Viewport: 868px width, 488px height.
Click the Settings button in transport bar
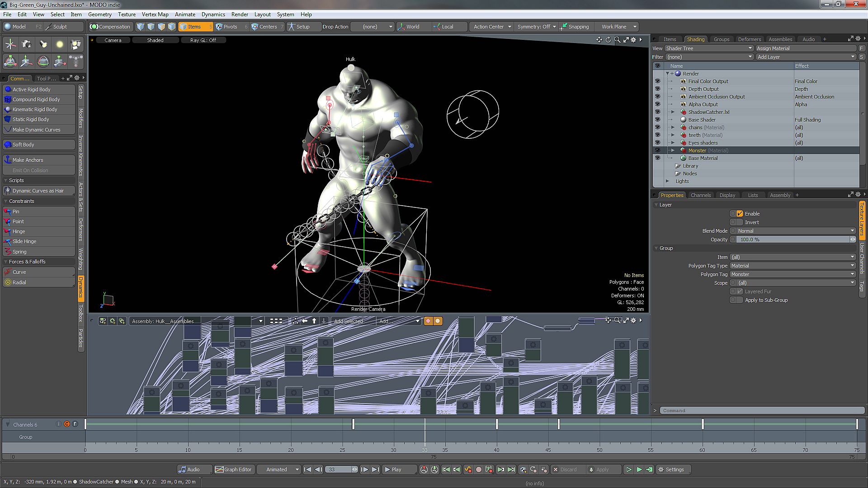pyautogui.click(x=671, y=469)
